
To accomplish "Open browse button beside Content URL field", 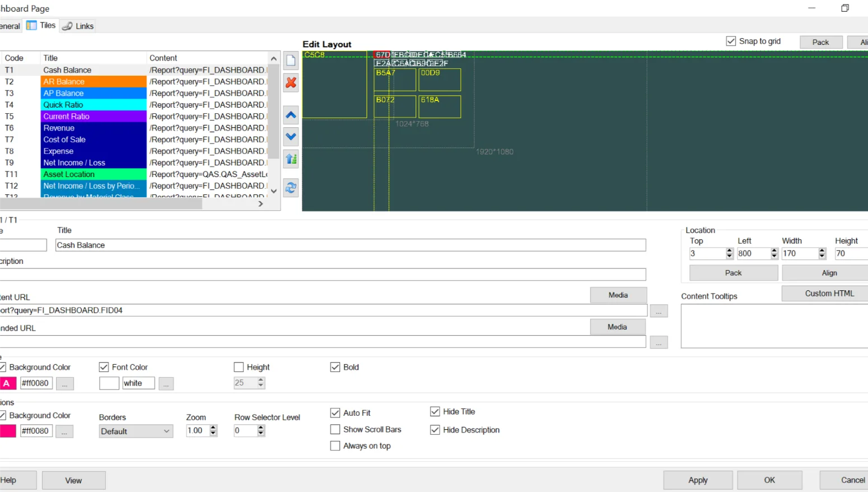I will [x=659, y=311].
